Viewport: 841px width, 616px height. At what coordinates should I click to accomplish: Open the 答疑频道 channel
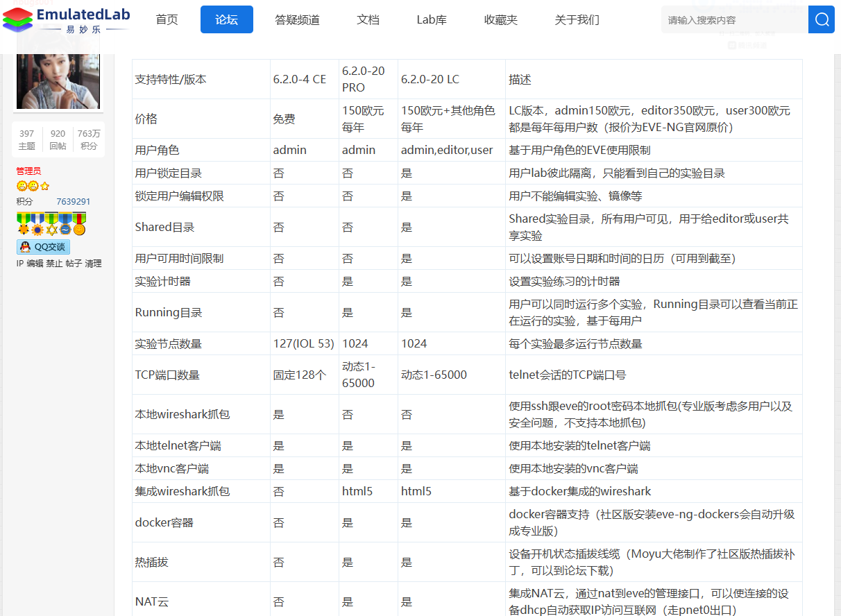click(298, 19)
